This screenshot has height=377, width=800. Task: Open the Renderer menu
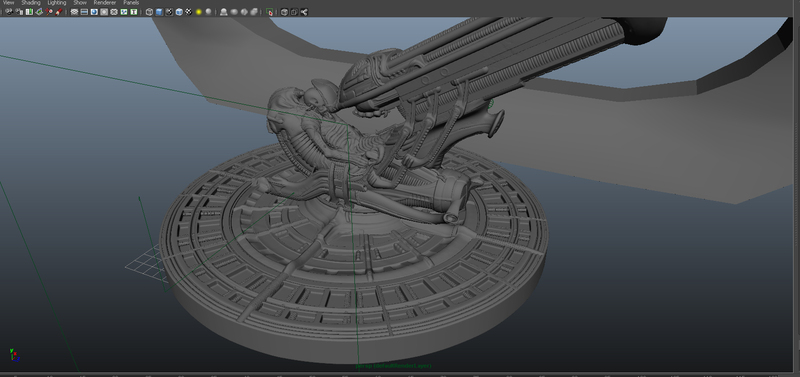click(x=105, y=3)
